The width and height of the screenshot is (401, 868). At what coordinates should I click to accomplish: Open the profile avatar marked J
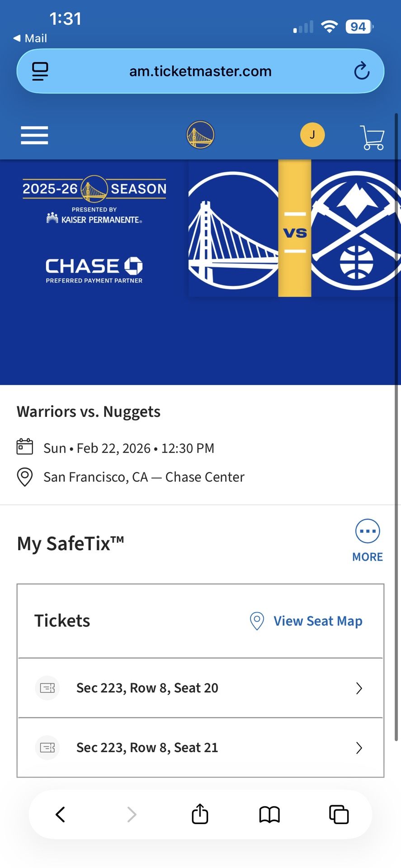point(312,134)
